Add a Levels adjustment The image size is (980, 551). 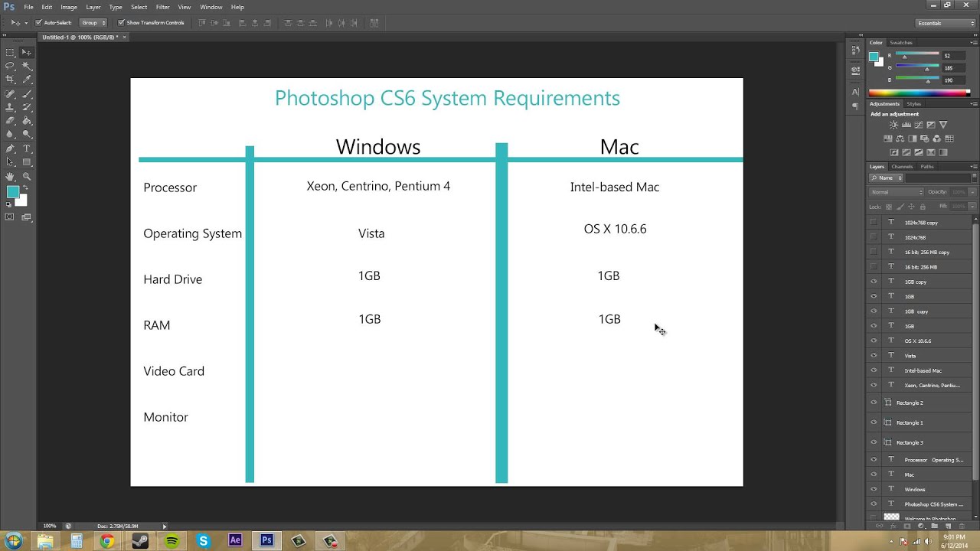pos(906,125)
